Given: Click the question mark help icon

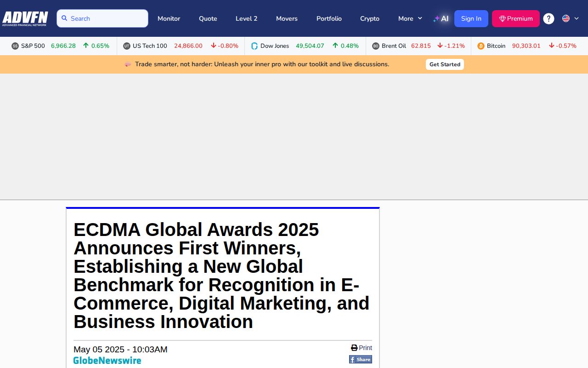Looking at the screenshot, I should [x=548, y=18].
